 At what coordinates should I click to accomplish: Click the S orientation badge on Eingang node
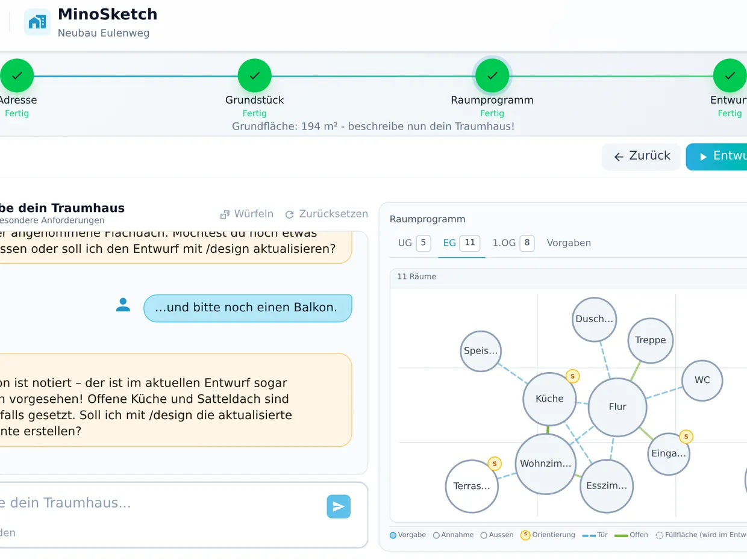coord(686,437)
